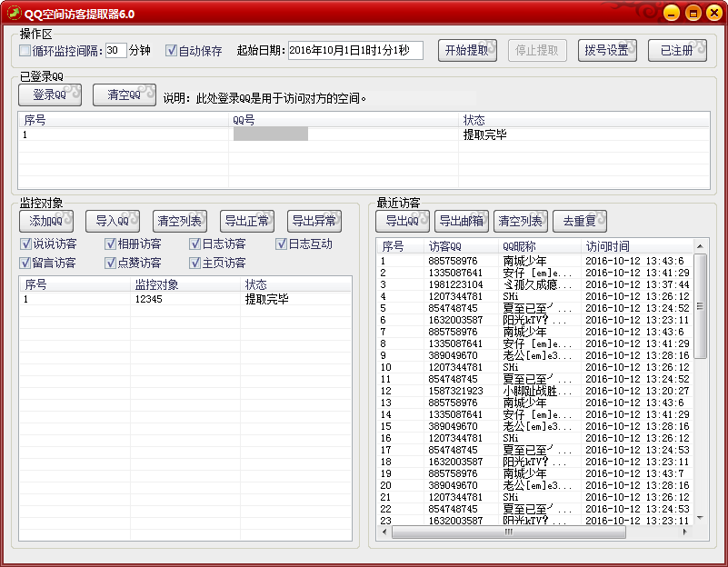Click the 已注册 registered button
The image size is (728, 567).
677,51
